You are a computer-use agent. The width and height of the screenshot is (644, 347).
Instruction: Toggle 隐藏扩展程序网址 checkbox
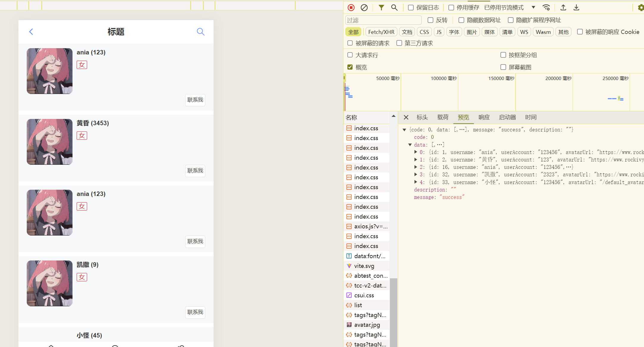point(511,20)
